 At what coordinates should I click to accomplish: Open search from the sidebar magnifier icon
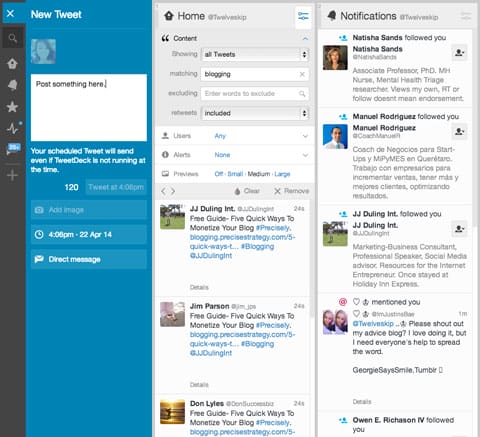pos(12,38)
